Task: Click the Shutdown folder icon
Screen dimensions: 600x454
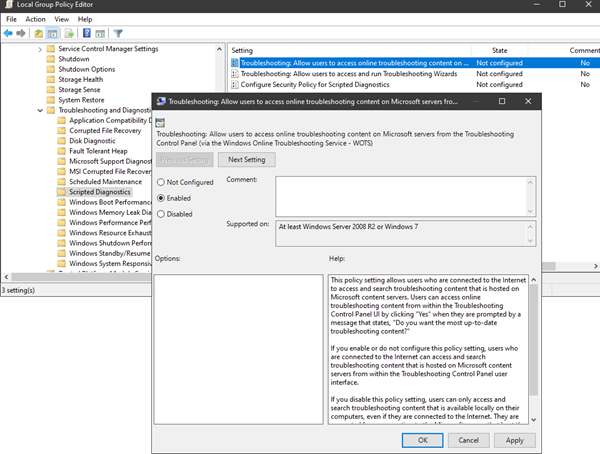Action: [x=51, y=59]
